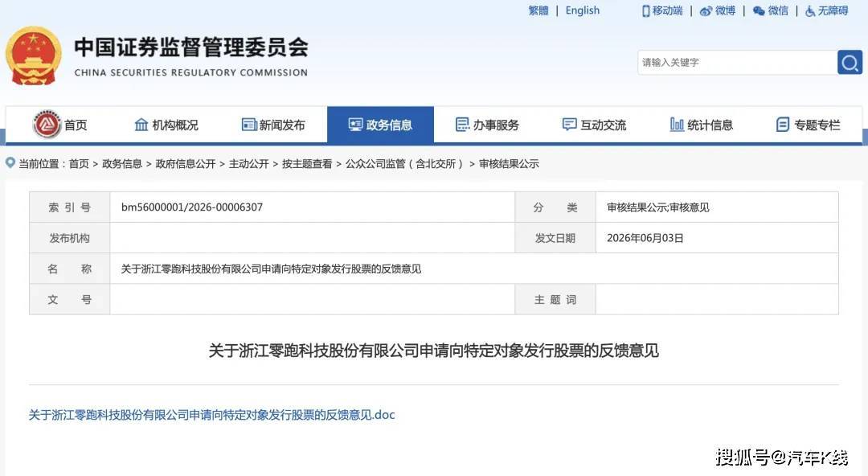This screenshot has width=868, height=476.
Task: Click the building icon beside 机构概况
Action: point(141,125)
